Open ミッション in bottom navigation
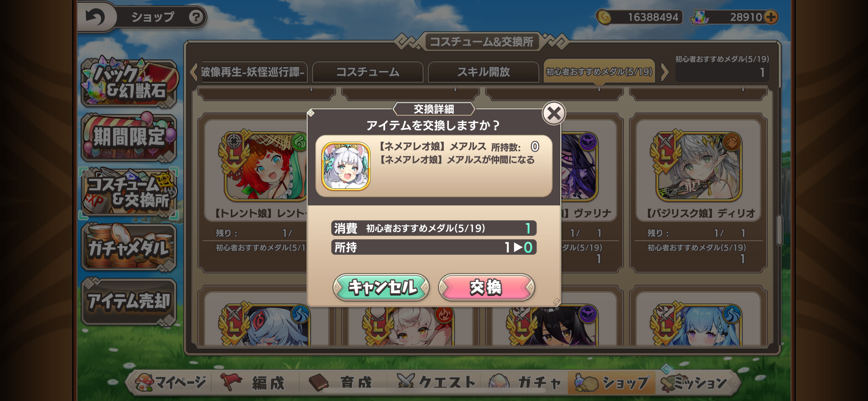This screenshot has width=868, height=401. (x=696, y=382)
